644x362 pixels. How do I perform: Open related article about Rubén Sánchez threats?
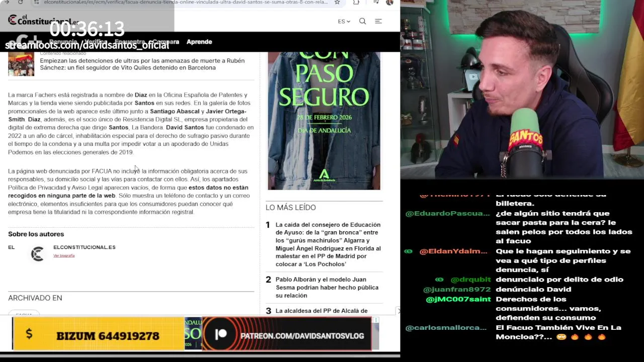(x=142, y=64)
